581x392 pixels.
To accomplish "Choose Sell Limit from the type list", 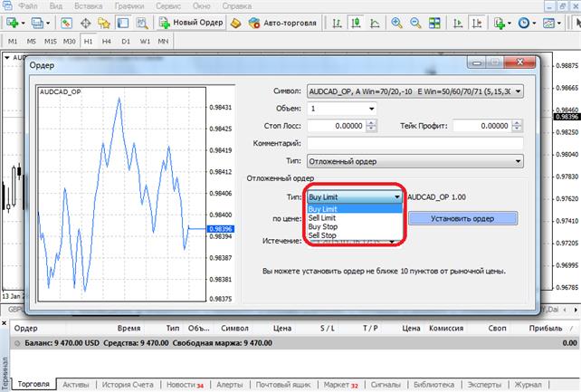I will coord(323,218).
